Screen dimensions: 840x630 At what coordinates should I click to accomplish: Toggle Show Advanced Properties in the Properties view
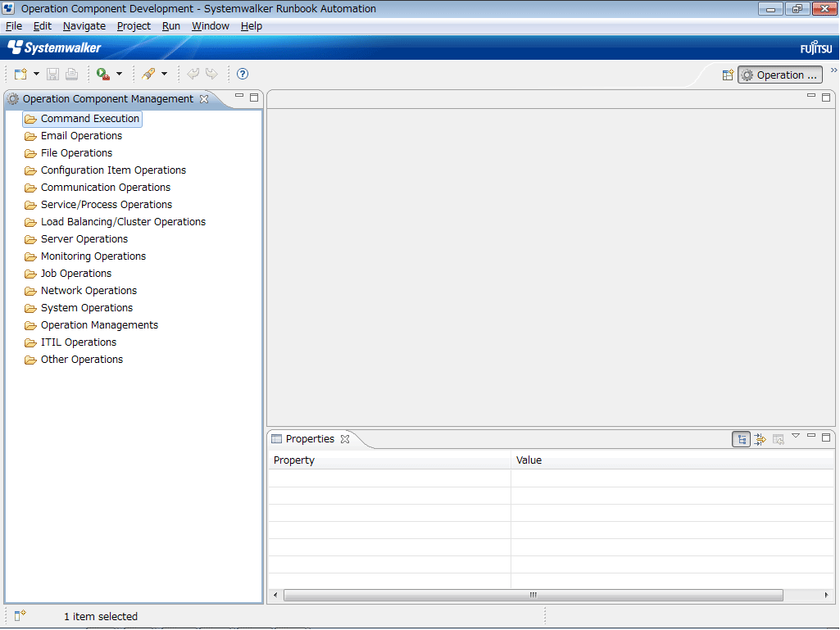pyautogui.click(x=761, y=440)
